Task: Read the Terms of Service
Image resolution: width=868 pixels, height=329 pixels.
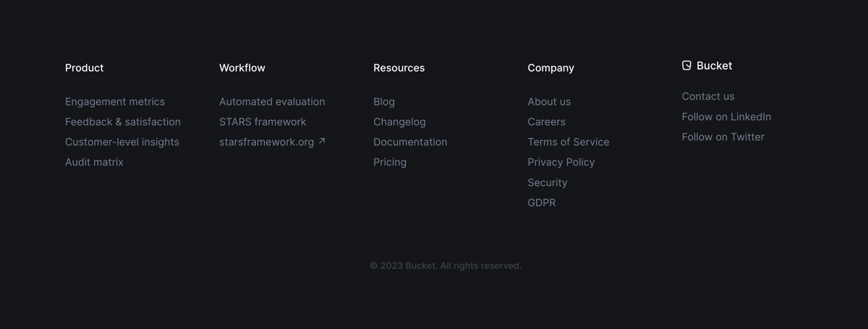Action: click(569, 142)
